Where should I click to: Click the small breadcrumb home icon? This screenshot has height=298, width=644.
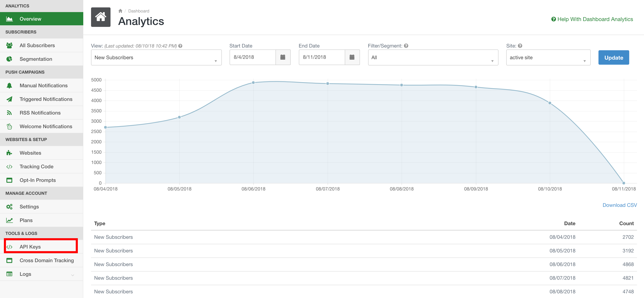pyautogui.click(x=120, y=11)
